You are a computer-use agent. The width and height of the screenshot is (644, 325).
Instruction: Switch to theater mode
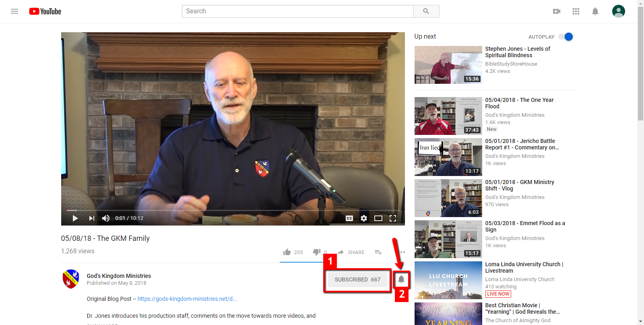(x=378, y=218)
